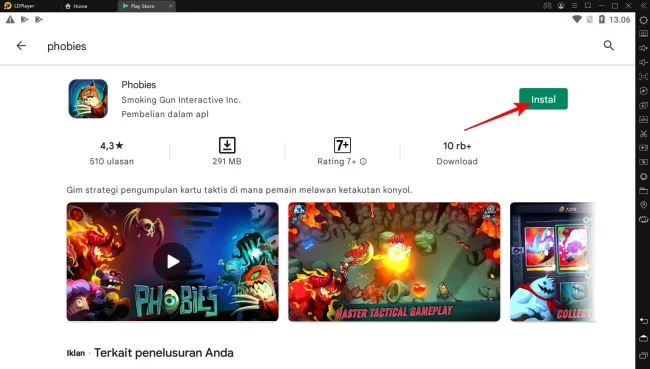Viewport: 650px width, 369px height.
Task: Open the Master Tactical Gameplay screenshot
Action: click(x=394, y=262)
